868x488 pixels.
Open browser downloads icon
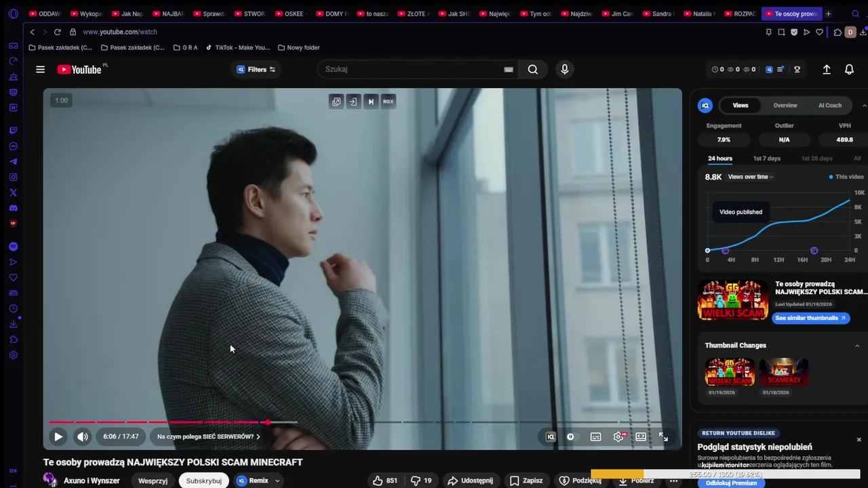[x=863, y=32]
